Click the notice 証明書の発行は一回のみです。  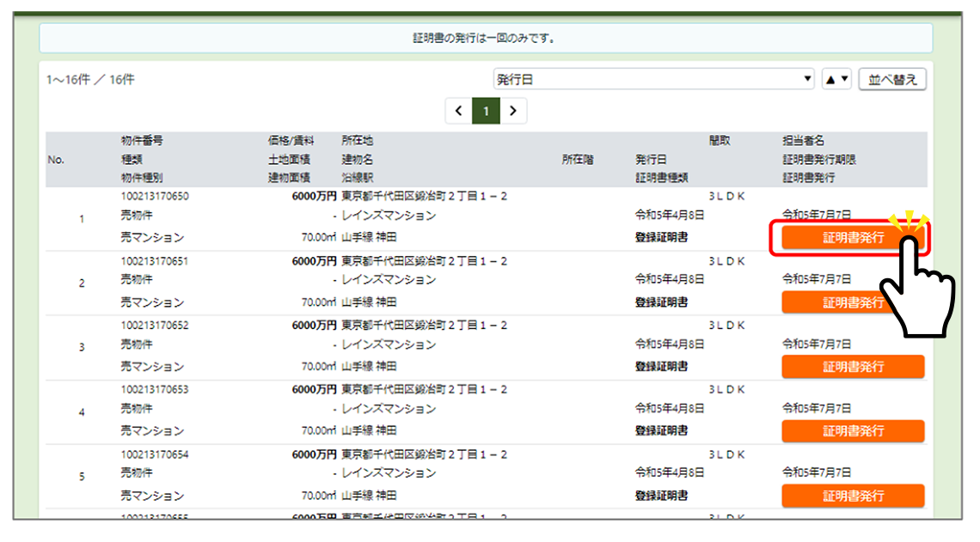[486, 38]
